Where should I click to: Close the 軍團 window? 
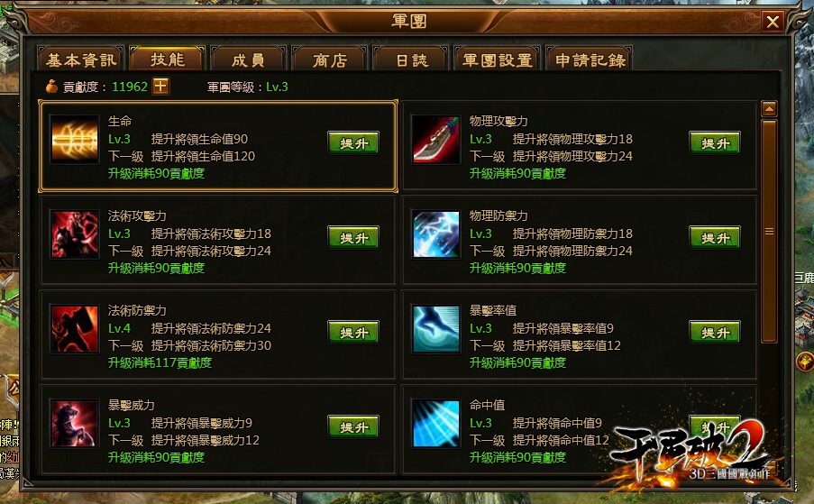tap(773, 22)
